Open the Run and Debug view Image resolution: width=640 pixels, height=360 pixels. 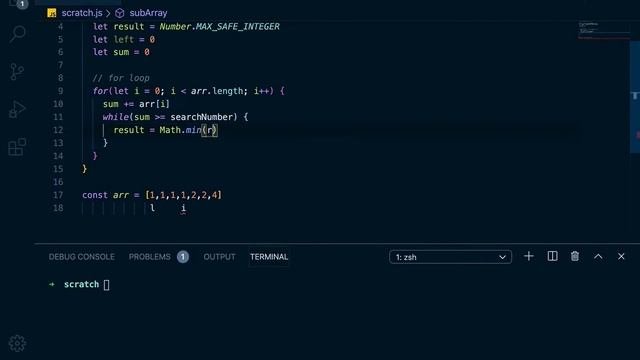(x=17, y=109)
